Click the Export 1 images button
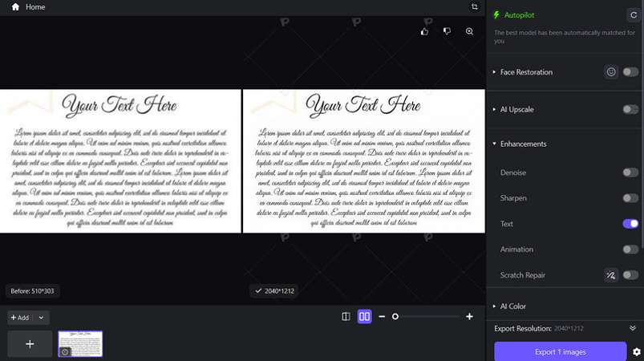This screenshot has height=361, width=644. click(x=561, y=351)
